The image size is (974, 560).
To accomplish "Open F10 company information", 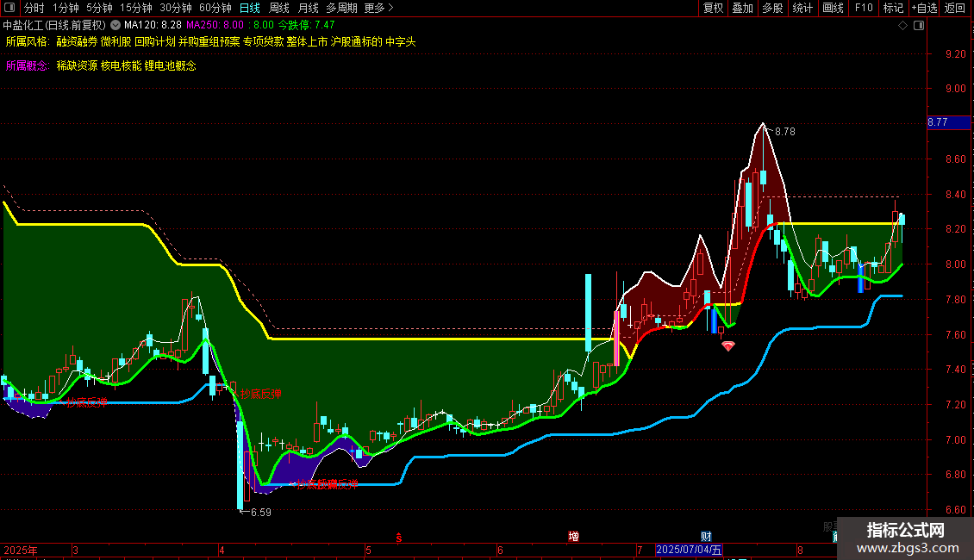I will point(864,8).
